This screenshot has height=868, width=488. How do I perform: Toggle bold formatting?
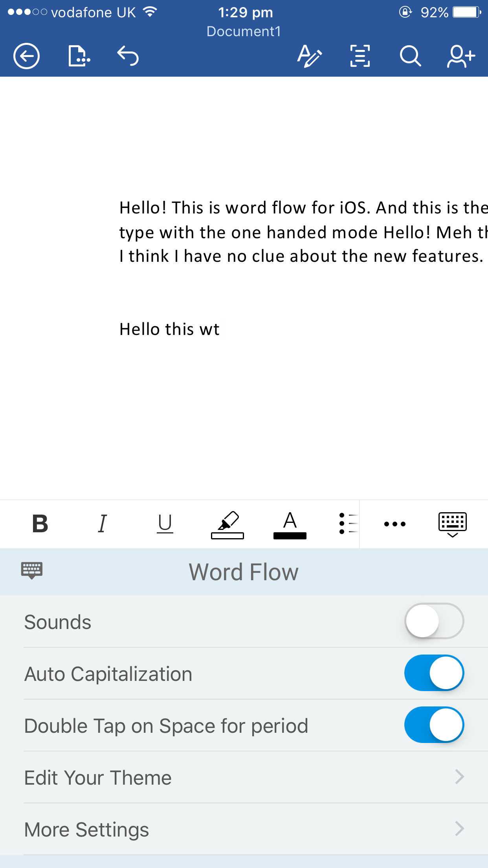[x=40, y=524]
